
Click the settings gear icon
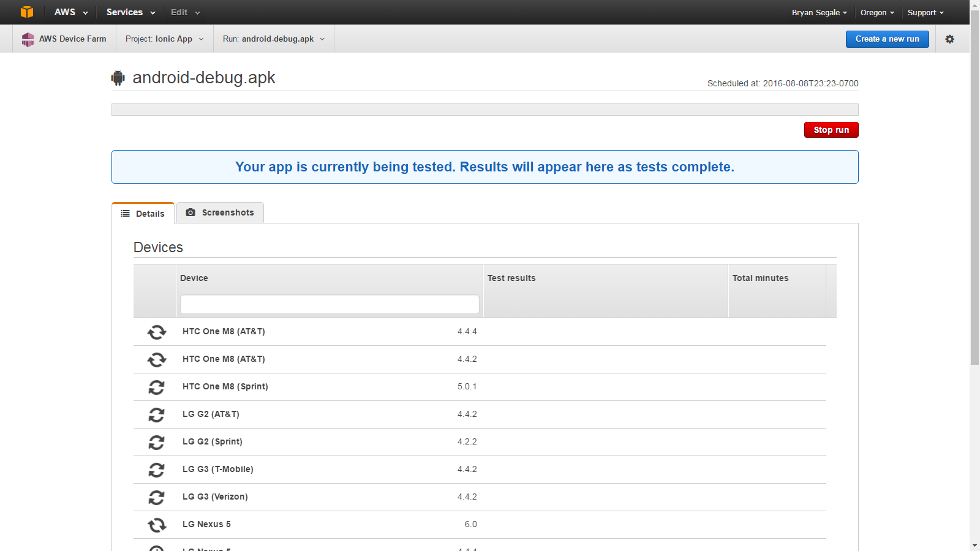pyautogui.click(x=950, y=39)
